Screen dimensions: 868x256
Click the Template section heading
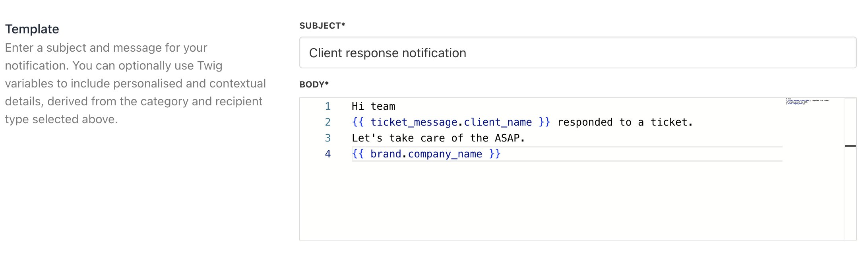pos(32,29)
